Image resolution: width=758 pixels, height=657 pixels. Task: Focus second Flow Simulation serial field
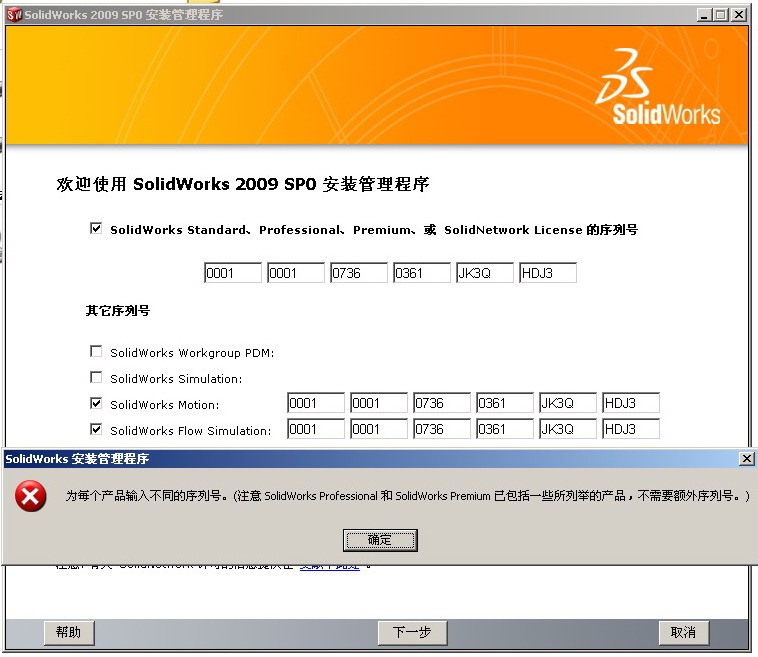[379, 429]
